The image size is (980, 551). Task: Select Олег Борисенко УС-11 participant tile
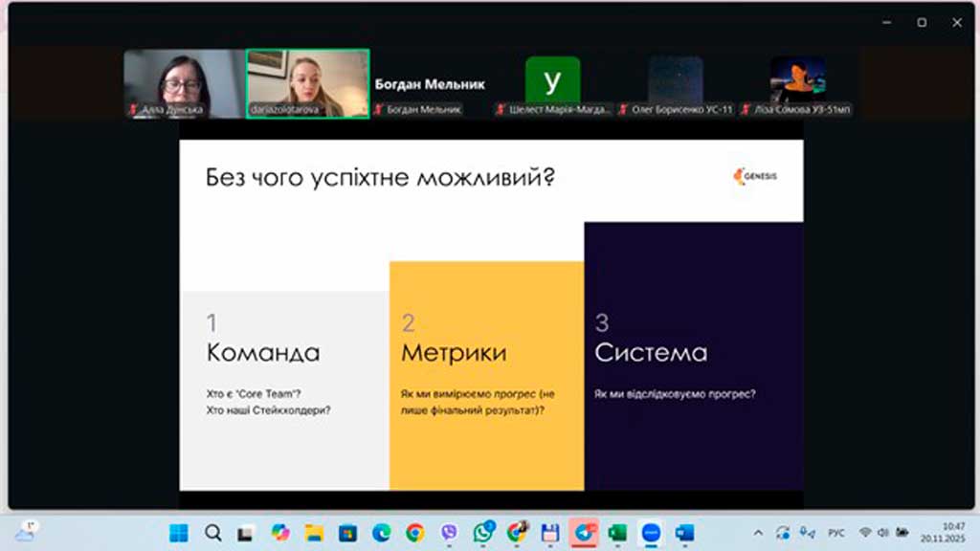tap(676, 83)
